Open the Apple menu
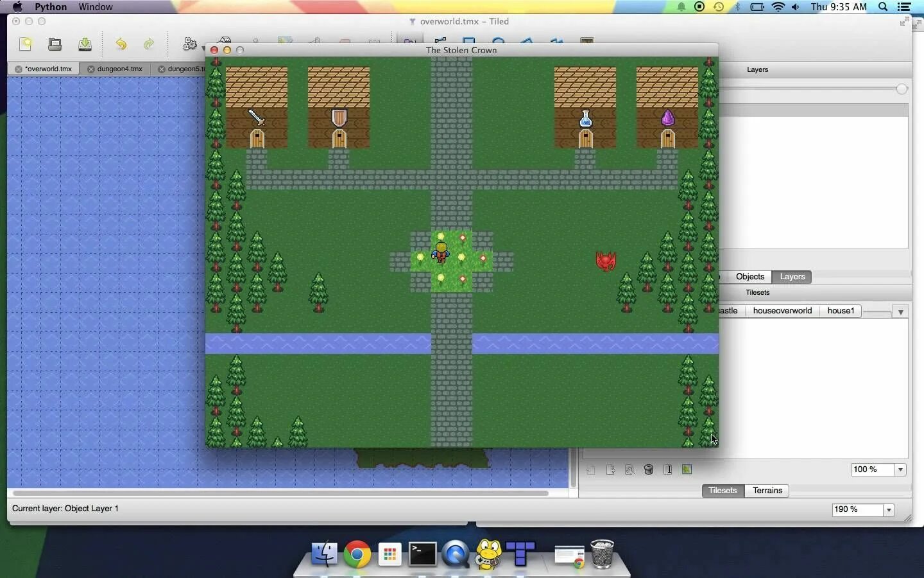924x578 pixels. pos(17,7)
